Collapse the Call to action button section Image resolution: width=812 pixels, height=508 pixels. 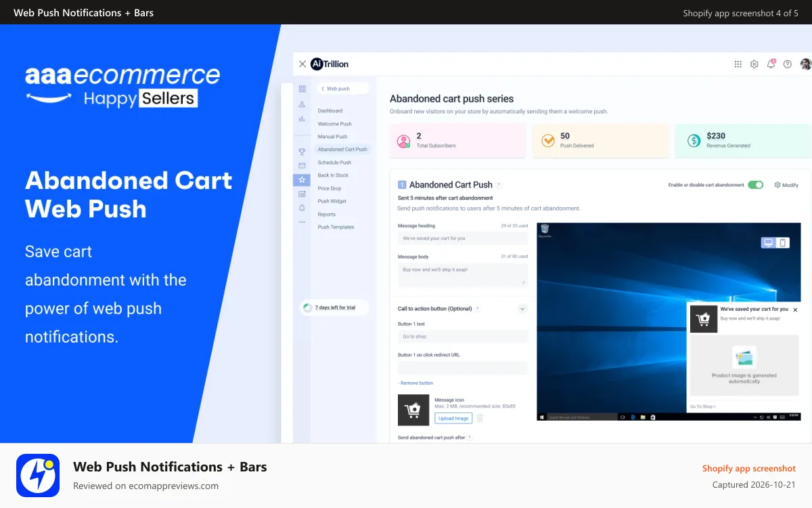522,309
